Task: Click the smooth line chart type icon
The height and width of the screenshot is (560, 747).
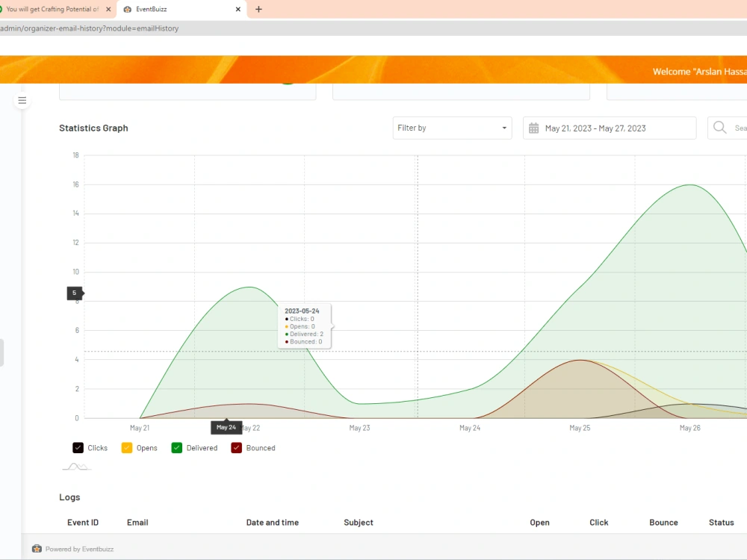Action: (x=77, y=467)
